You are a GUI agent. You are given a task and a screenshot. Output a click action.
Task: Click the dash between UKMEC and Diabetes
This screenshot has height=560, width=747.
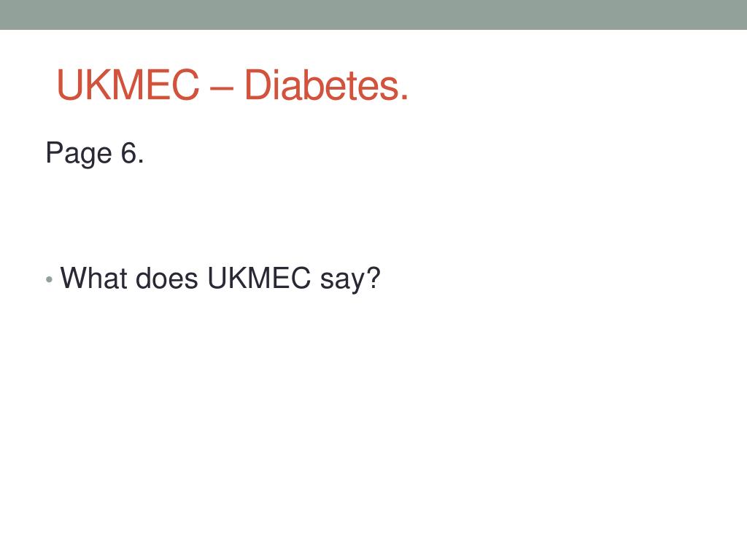[x=222, y=88]
